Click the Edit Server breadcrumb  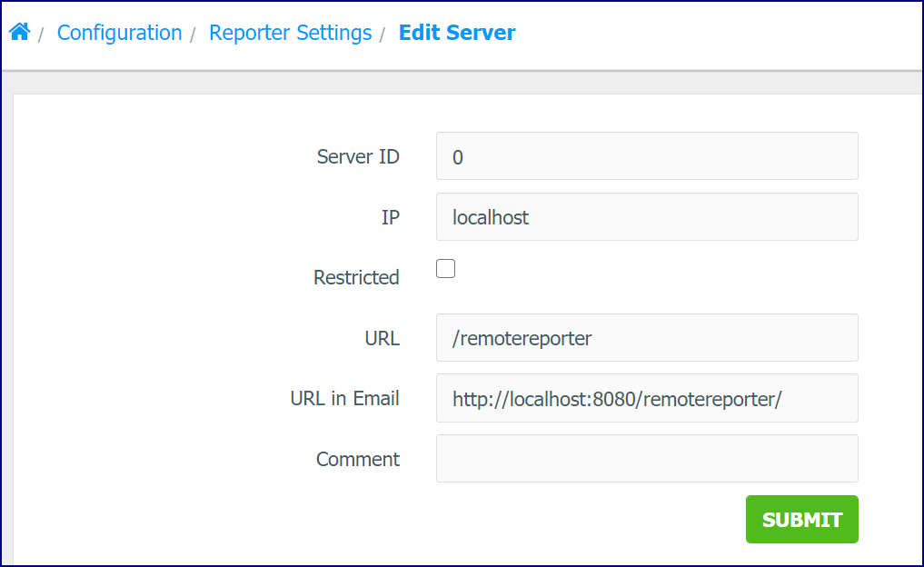click(x=457, y=33)
